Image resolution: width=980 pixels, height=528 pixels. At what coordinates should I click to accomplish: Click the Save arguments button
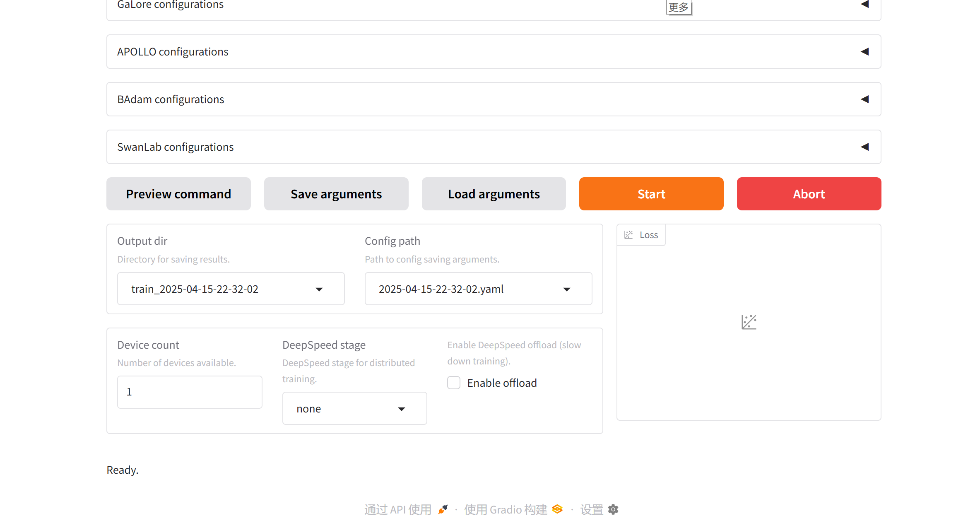point(336,194)
